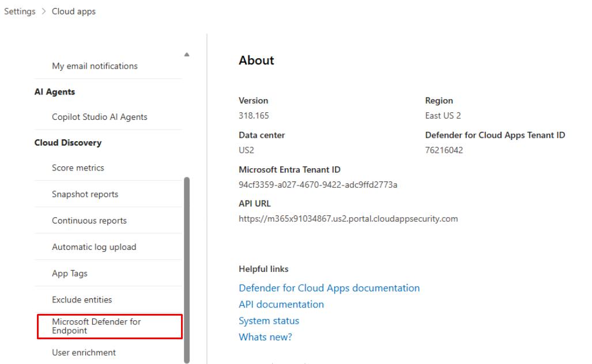
Task: Click Settings in the breadcrumb
Action: tap(20, 12)
